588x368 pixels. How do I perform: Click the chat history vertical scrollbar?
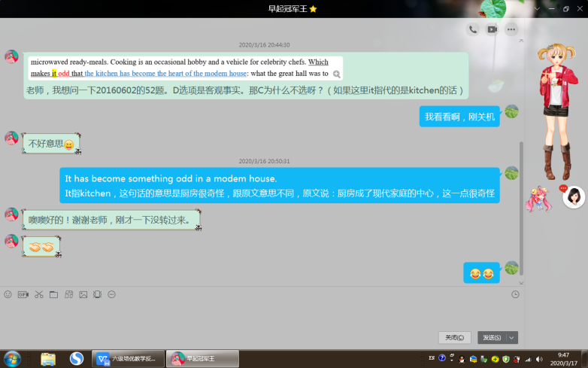click(521, 208)
